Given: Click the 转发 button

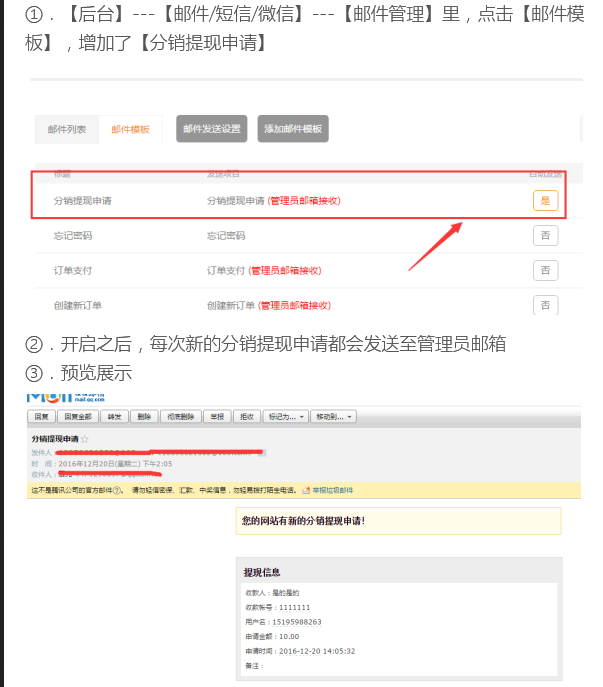Looking at the screenshot, I should 115,417.
